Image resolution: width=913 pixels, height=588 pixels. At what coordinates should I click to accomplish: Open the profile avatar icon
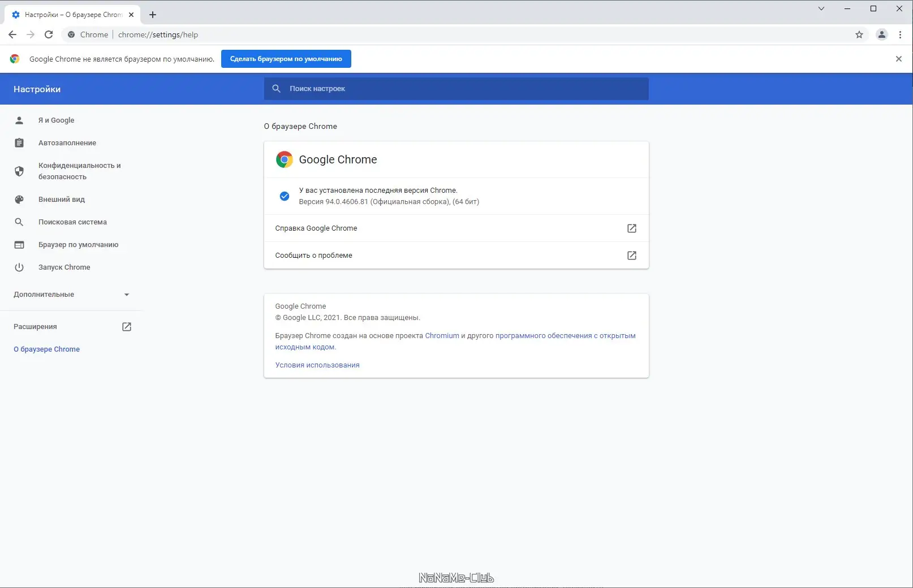tap(881, 34)
